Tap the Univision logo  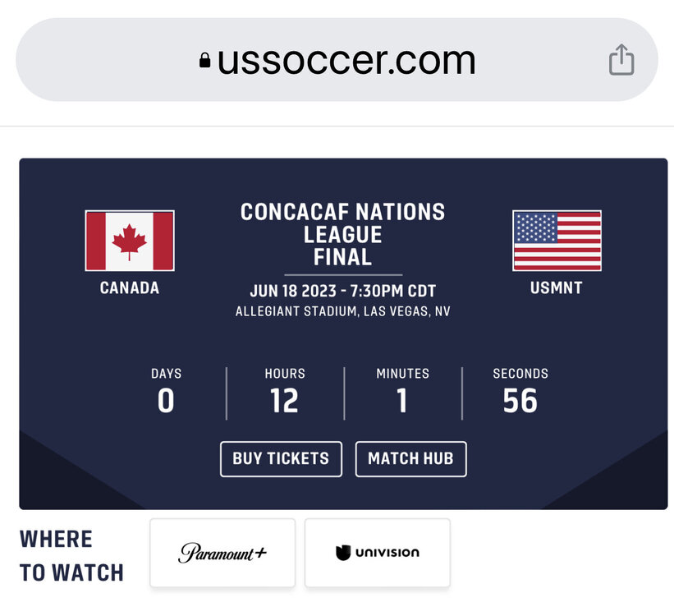(378, 552)
